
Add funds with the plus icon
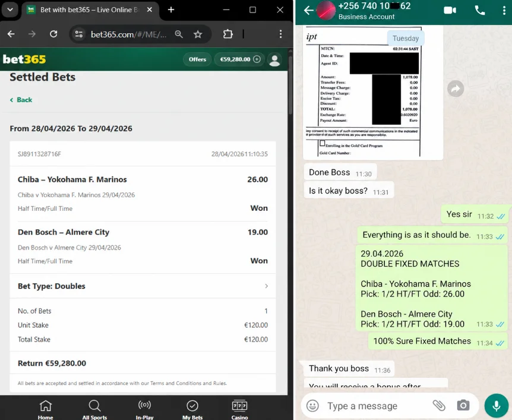pyautogui.click(x=257, y=59)
